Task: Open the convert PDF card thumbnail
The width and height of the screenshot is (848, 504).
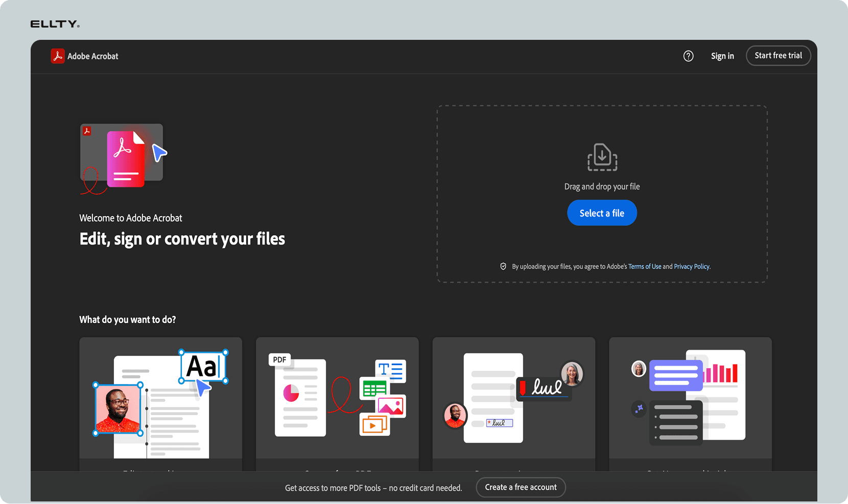Action: point(337,398)
